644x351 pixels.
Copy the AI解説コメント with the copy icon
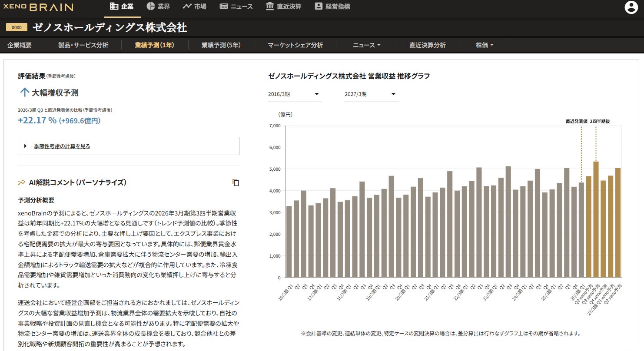236,182
